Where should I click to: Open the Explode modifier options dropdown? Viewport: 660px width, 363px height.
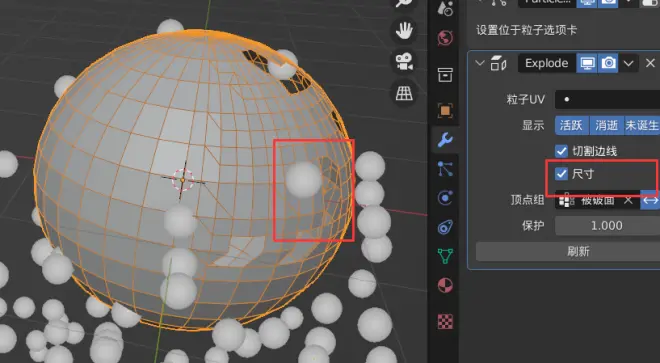628,63
